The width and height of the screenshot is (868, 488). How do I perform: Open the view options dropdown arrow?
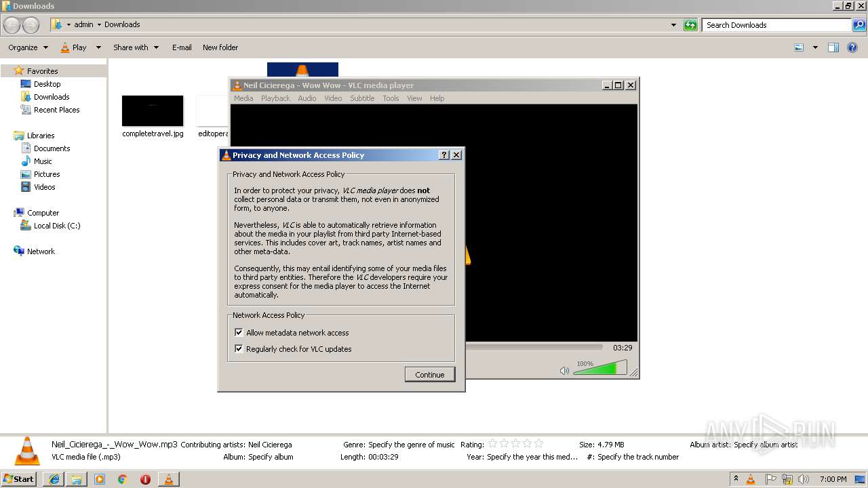click(x=815, y=47)
